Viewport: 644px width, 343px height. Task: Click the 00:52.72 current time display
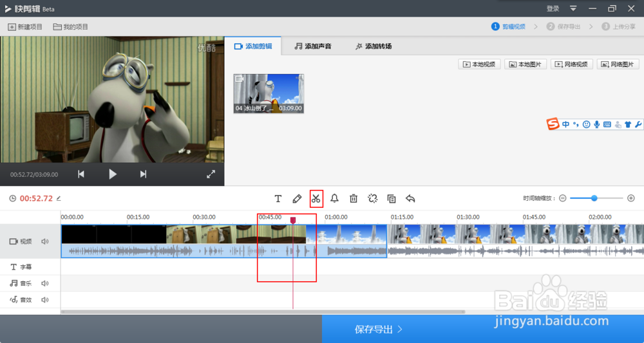36,199
